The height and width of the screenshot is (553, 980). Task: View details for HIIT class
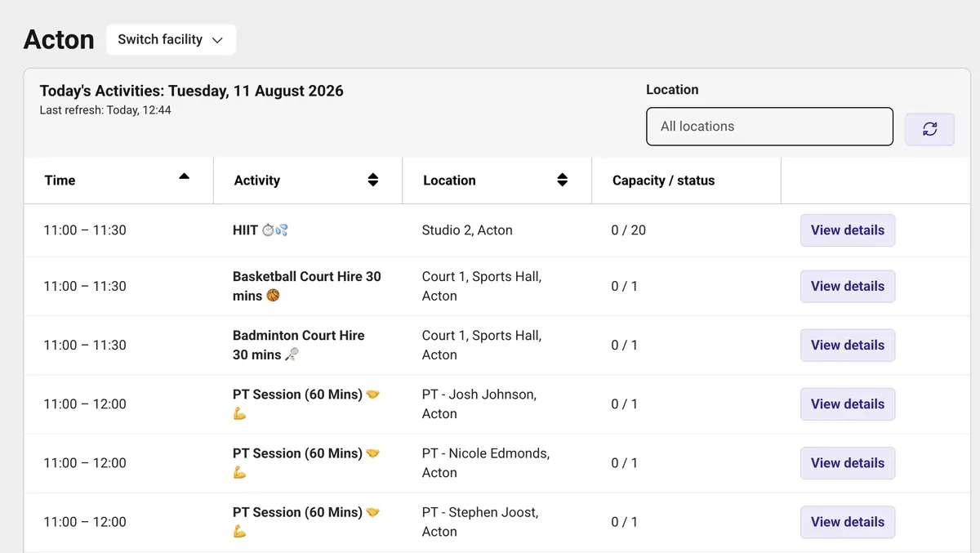848,230
